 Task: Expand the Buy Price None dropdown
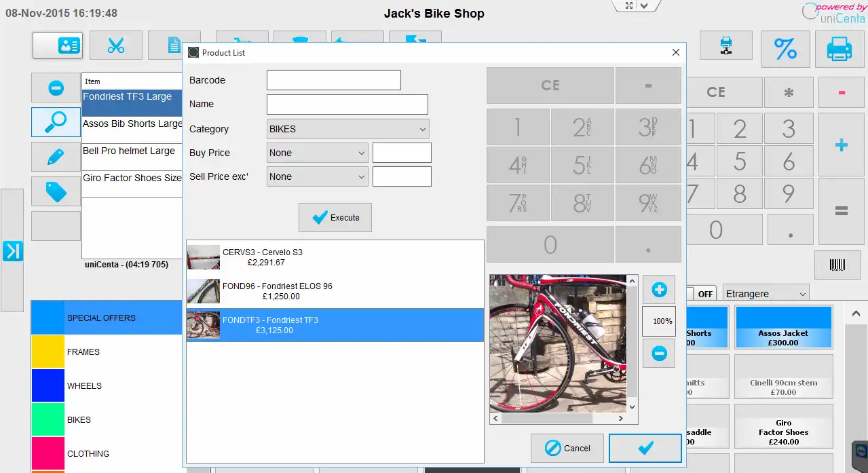(316, 152)
